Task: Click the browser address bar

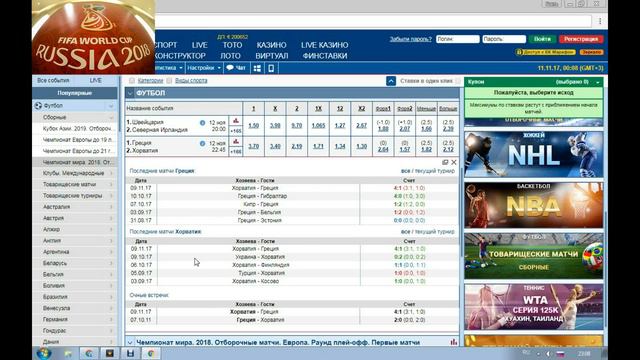Action: tap(373, 21)
